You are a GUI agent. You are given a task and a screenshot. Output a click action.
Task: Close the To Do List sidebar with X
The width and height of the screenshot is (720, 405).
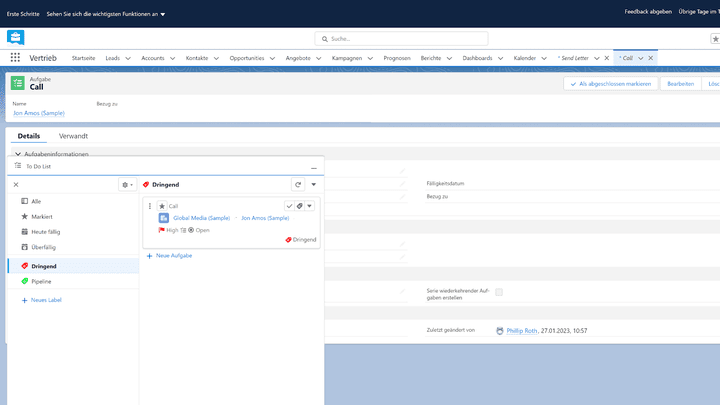click(x=16, y=185)
